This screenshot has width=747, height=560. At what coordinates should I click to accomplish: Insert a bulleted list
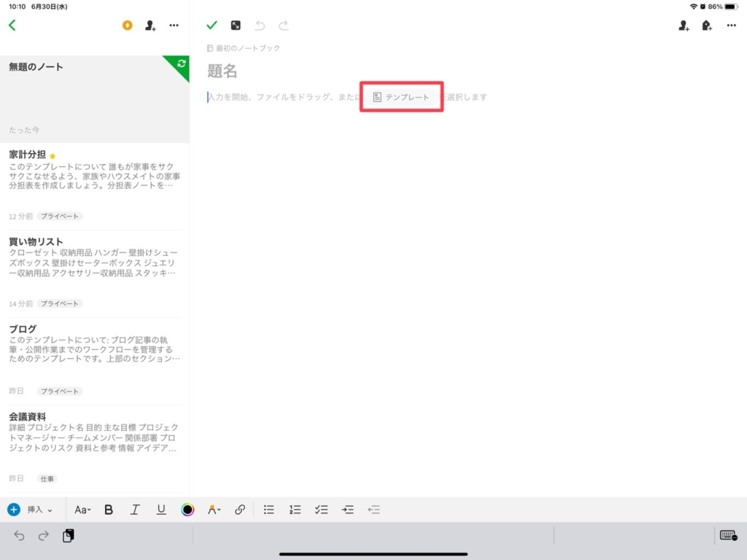click(268, 510)
